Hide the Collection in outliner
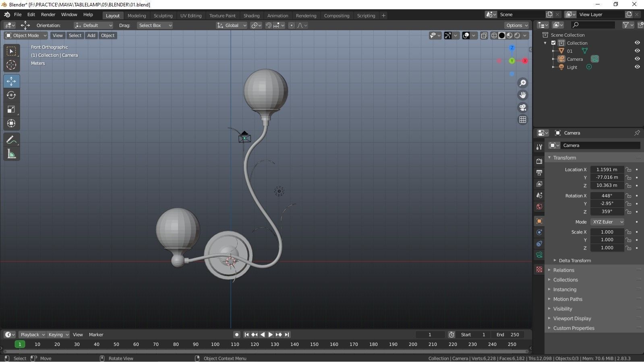Viewport: 644px width, 362px height. [x=637, y=43]
